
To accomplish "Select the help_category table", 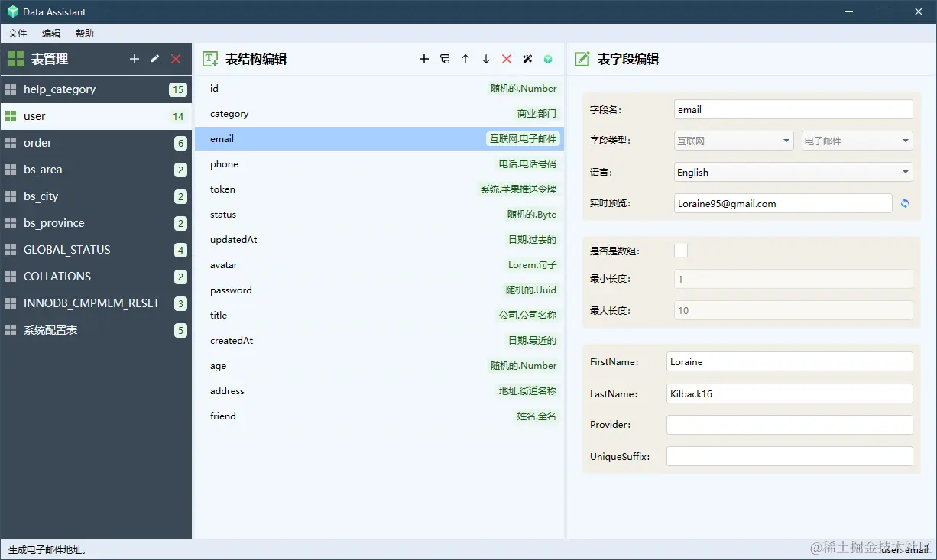I will coord(96,89).
